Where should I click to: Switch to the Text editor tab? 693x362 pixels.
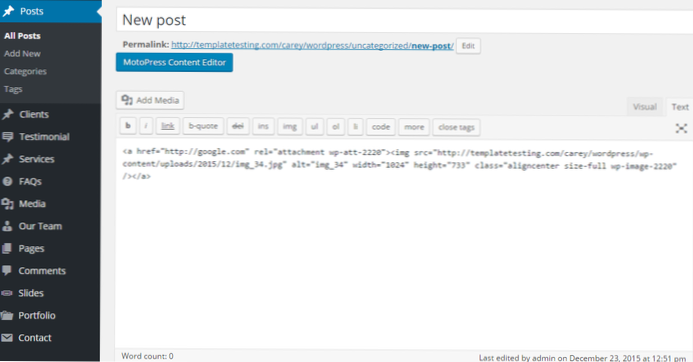coord(680,107)
